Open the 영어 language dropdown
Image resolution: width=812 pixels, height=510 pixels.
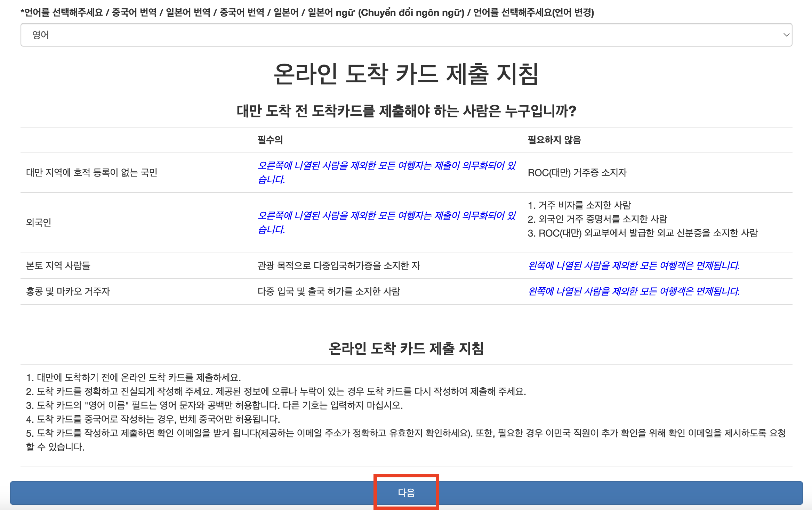(405, 35)
